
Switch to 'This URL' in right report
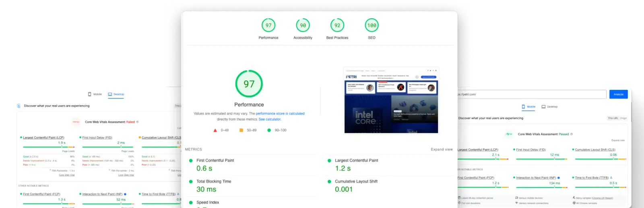(613, 118)
